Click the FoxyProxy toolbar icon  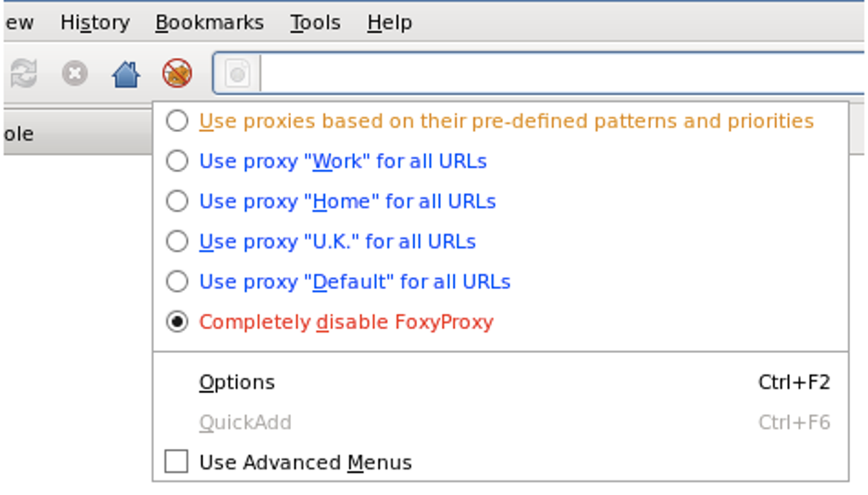(177, 74)
